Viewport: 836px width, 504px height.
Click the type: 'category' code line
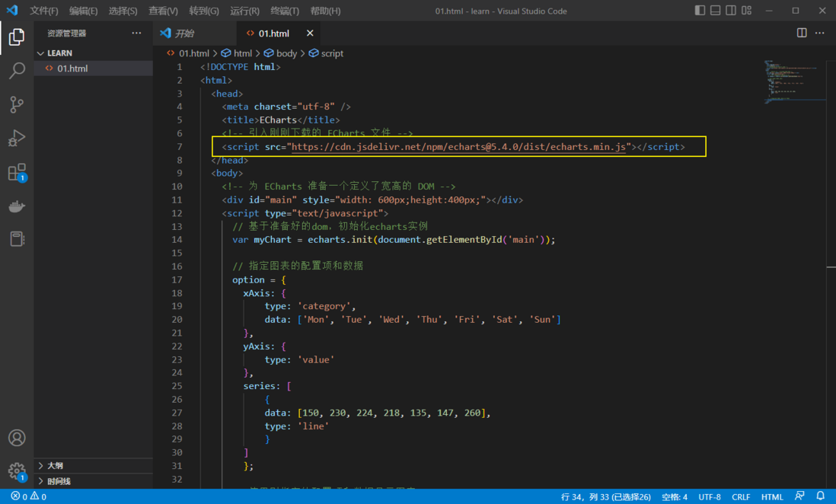click(310, 306)
